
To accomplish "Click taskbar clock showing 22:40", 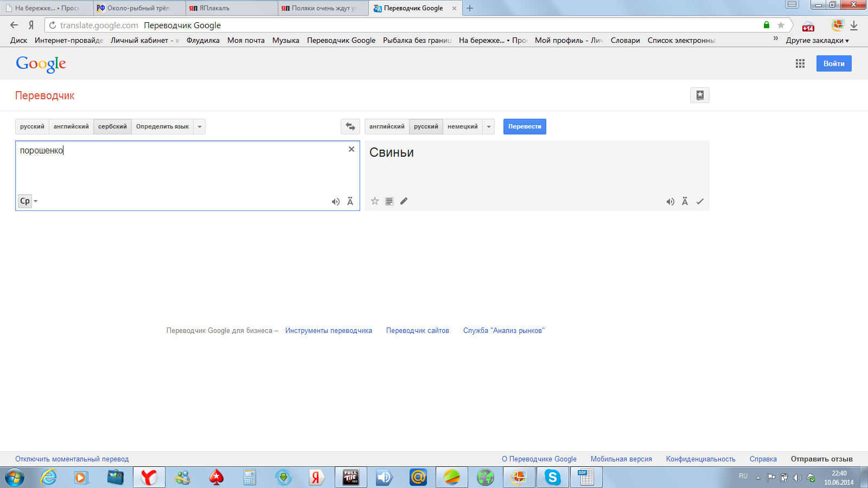I will click(839, 478).
